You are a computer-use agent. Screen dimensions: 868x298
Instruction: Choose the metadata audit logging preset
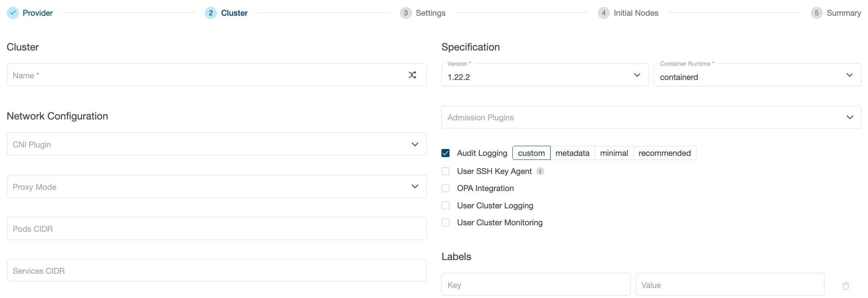coord(572,153)
